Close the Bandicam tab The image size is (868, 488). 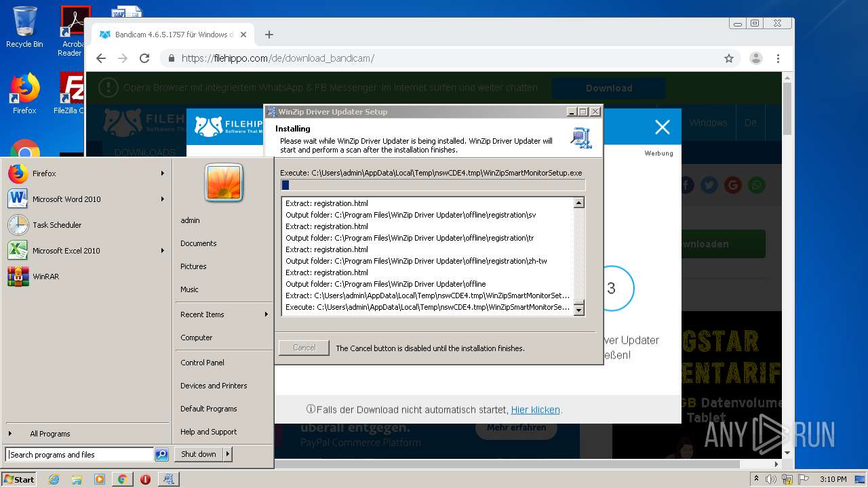coord(243,35)
